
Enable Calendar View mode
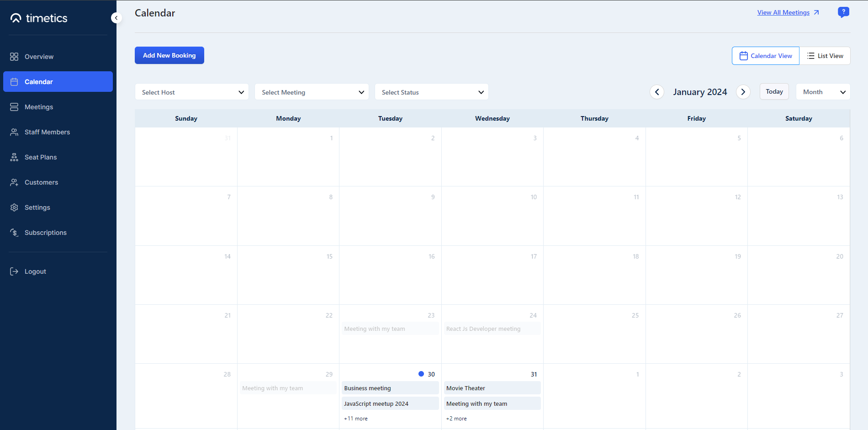[766, 55]
